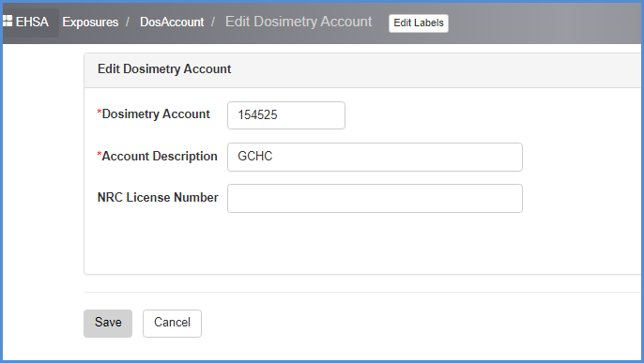Image resolution: width=644 pixels, height=363 pixels.
Task: Click the slash separator after DosAccount
Action: coord(213,23)
